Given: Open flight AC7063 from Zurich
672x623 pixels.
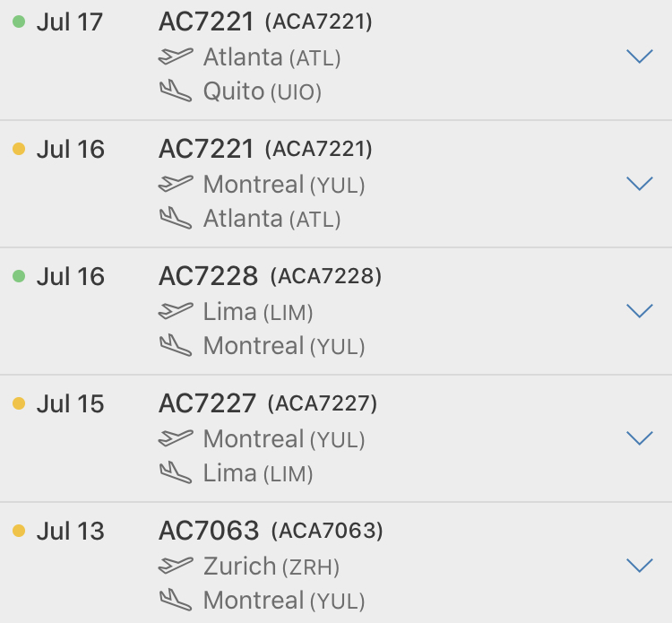Looking at the screenshot, I should (209, 531).
